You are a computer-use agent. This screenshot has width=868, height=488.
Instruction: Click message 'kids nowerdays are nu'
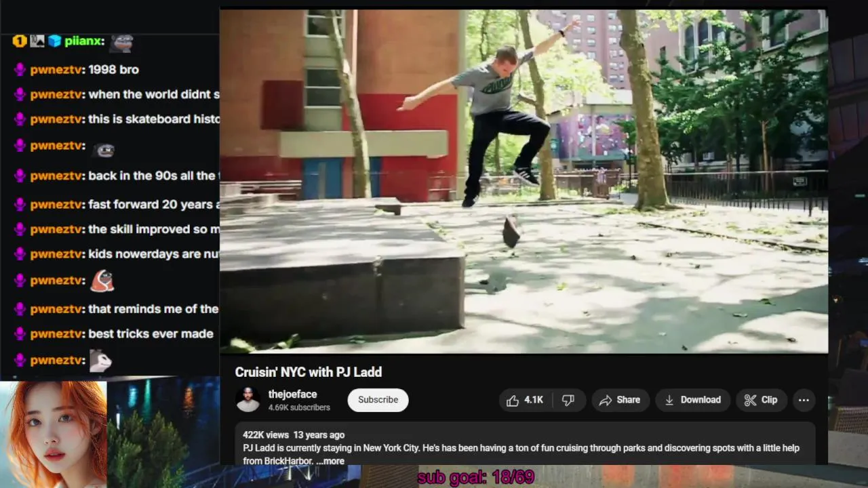154,254
